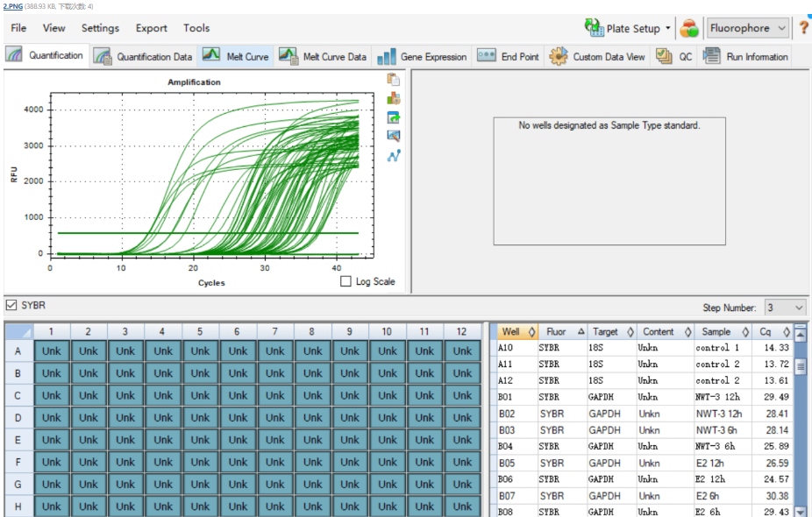Select plate row D header
The image size is (812, 517).
pos(18,418)
